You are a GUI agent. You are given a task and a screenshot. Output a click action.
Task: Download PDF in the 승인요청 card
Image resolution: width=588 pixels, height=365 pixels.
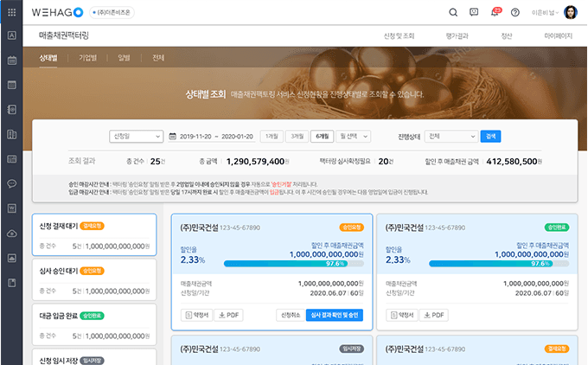[229, 315]
